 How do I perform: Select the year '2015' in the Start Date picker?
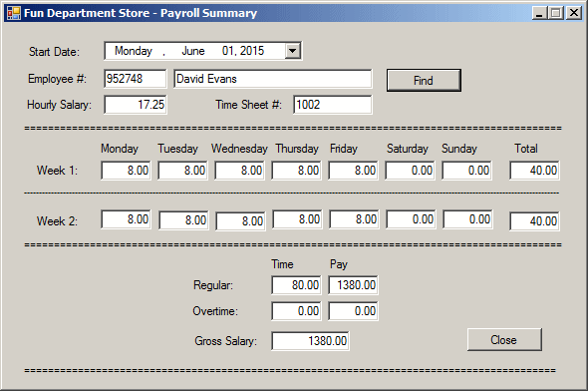click(x=252, y=51)
